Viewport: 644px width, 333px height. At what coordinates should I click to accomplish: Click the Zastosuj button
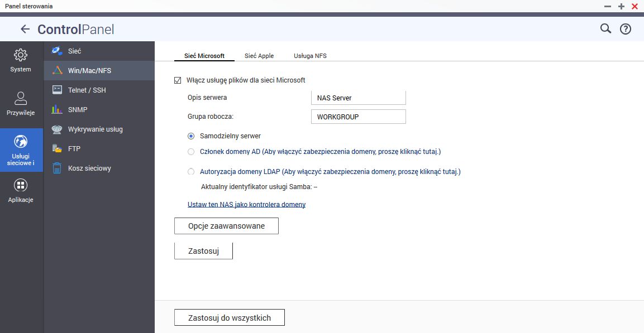pyautogui.click(x=203, y=251)
